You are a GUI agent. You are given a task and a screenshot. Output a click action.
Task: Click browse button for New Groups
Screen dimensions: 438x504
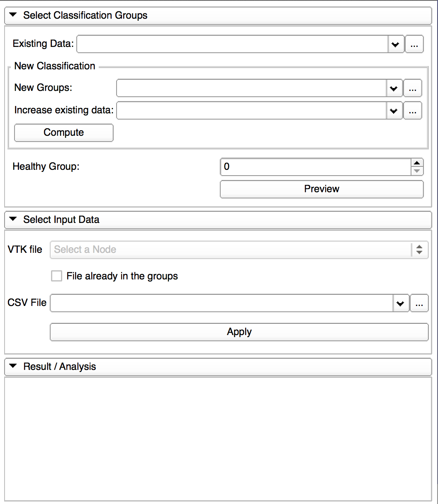coord(412,88)
